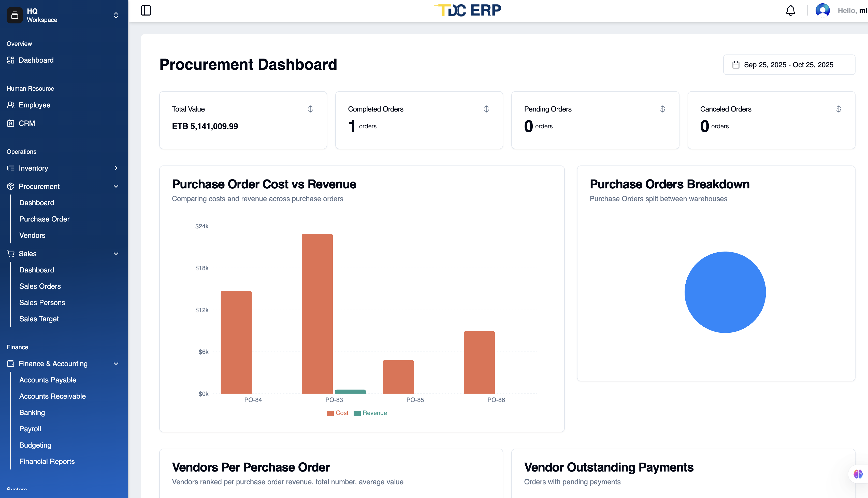868x498 pixels.
Task: Toggle the sidebar collapse icon
Action: [x=146, y=11]
